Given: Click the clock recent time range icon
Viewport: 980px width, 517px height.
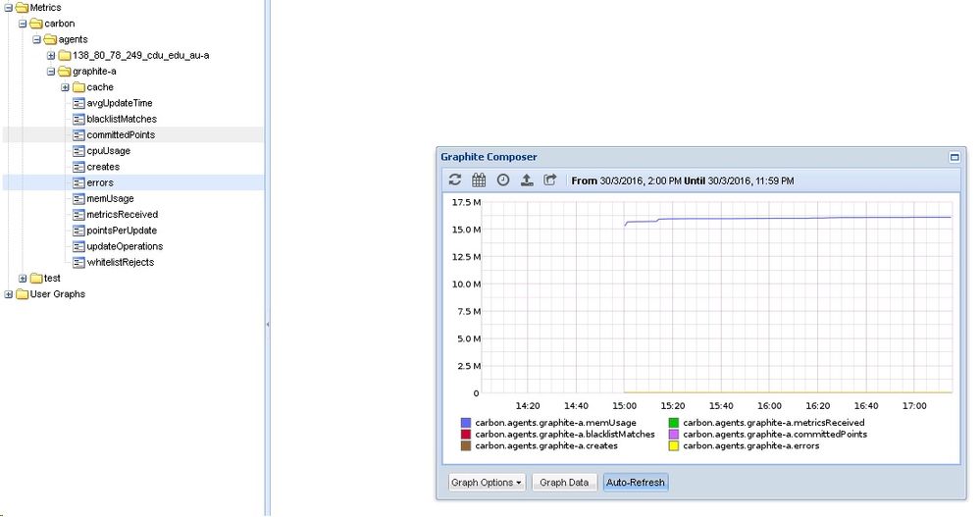Looking at the screenshot, I should tap(503, 181).
